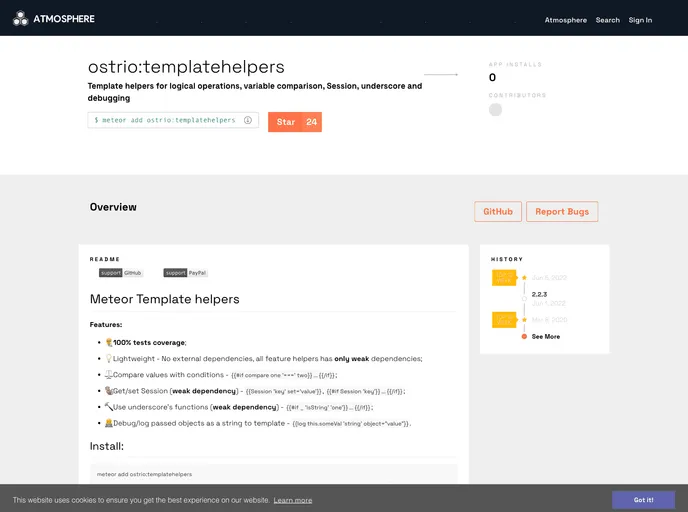Click the squirrel emoji beside Get/set Session
Viewport: 688px width, 512px height.
click(109, 390)
